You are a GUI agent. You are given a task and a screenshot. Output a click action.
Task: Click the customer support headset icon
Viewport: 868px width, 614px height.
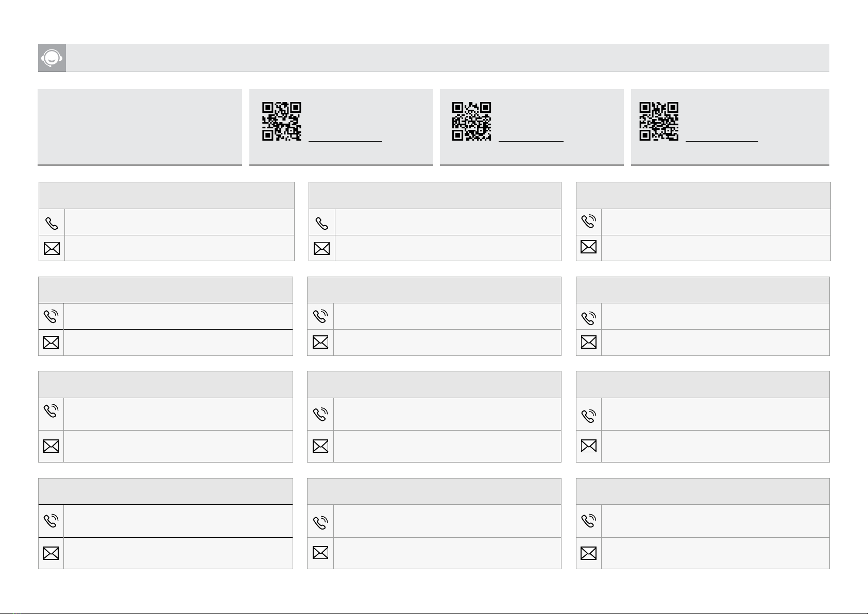click(52, 58)
